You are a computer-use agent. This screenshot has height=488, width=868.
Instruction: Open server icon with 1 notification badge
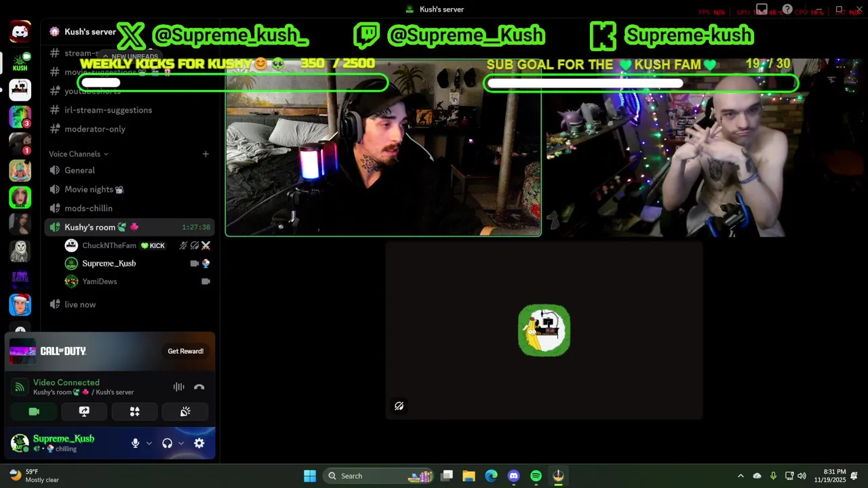pyautogui.click(x=20, y=144)
